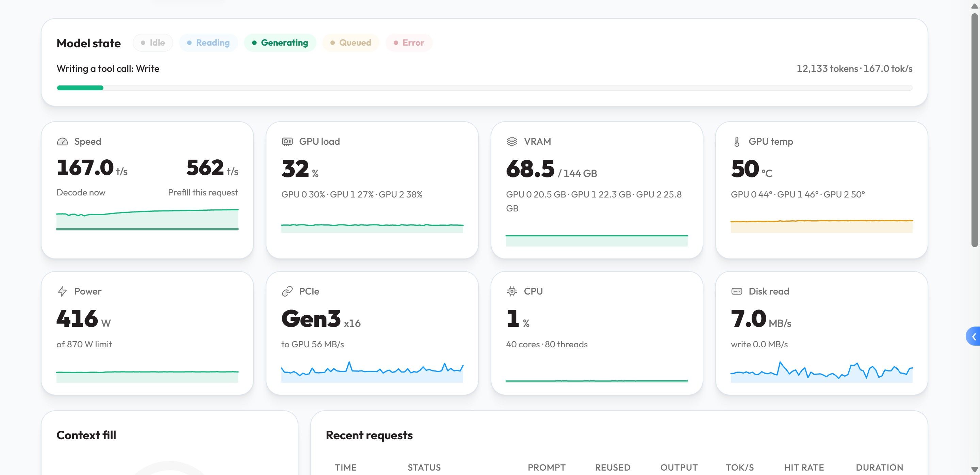The width and height of the screenshot is (980, 475).
Task: Click the GPU temp thermometer icon
Action: click(736, 142)
